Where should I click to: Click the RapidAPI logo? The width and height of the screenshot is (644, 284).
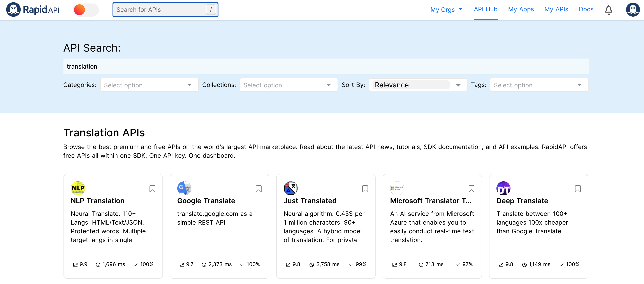32,9
